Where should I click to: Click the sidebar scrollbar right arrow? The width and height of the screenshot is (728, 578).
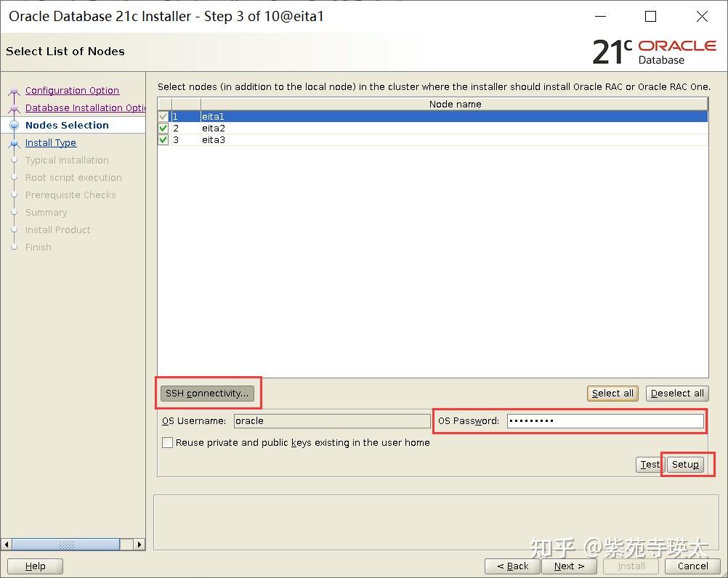139,544
